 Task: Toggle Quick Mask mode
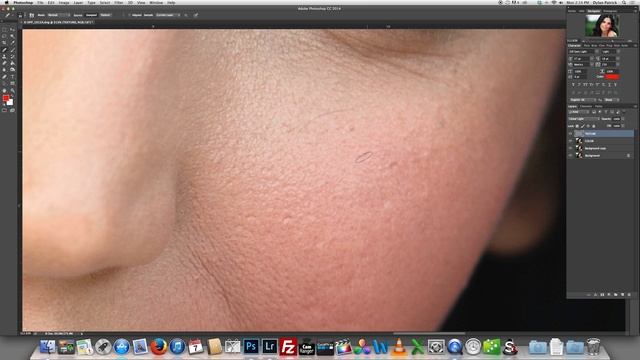[x=4, y=110]
